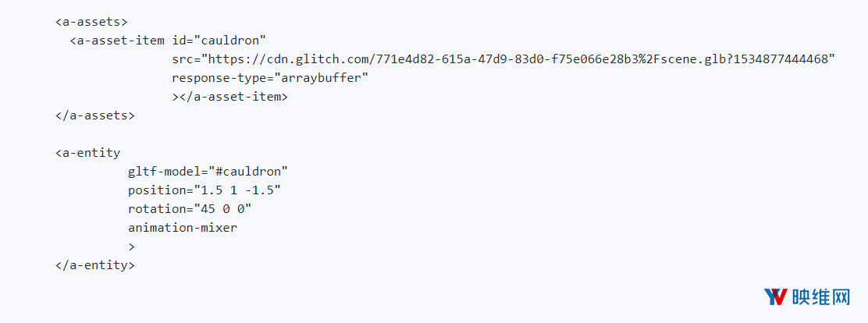Click the opening a-assets tag line
The image size is (868, 323).
pyautogui.click(x=91, y=22)
